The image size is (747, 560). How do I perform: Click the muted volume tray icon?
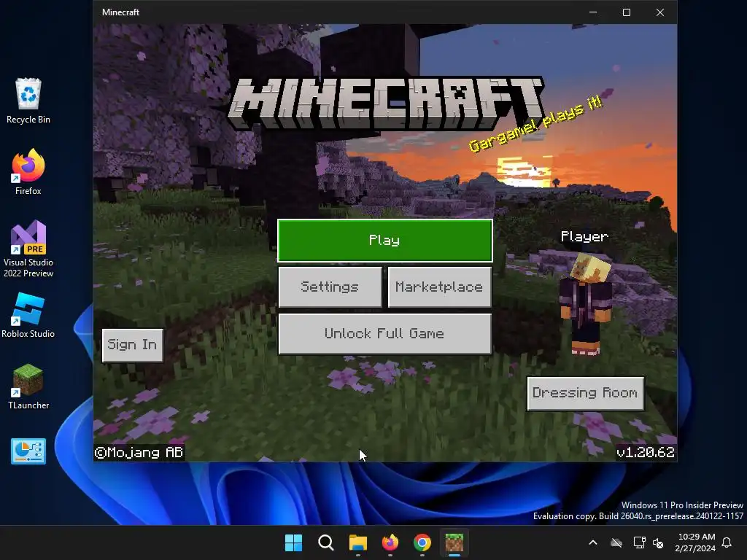pyautogui.click(x=658, y=542)
